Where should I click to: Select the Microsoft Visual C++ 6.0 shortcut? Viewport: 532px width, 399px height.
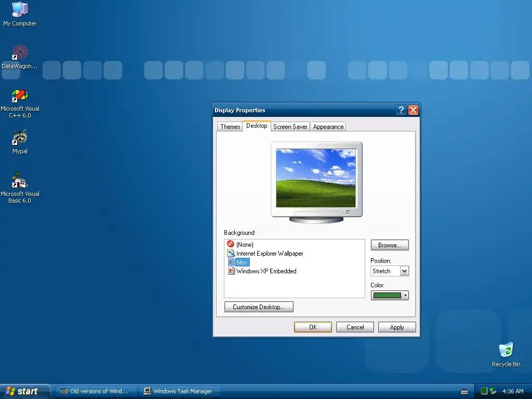click(x=20, y=103)
